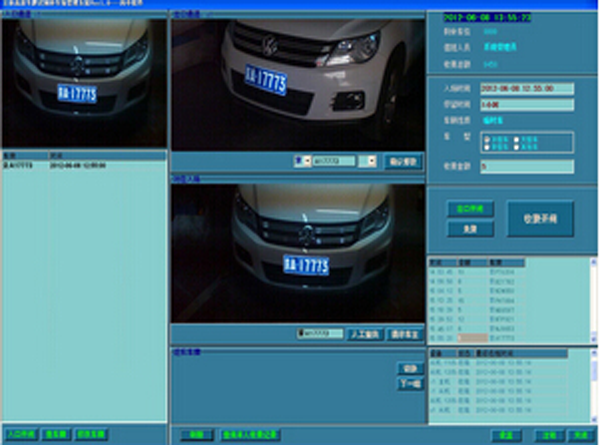Click the long records button in the bottom center bar
The width and height of the screenshot is (600, 445).
[250, 435]
